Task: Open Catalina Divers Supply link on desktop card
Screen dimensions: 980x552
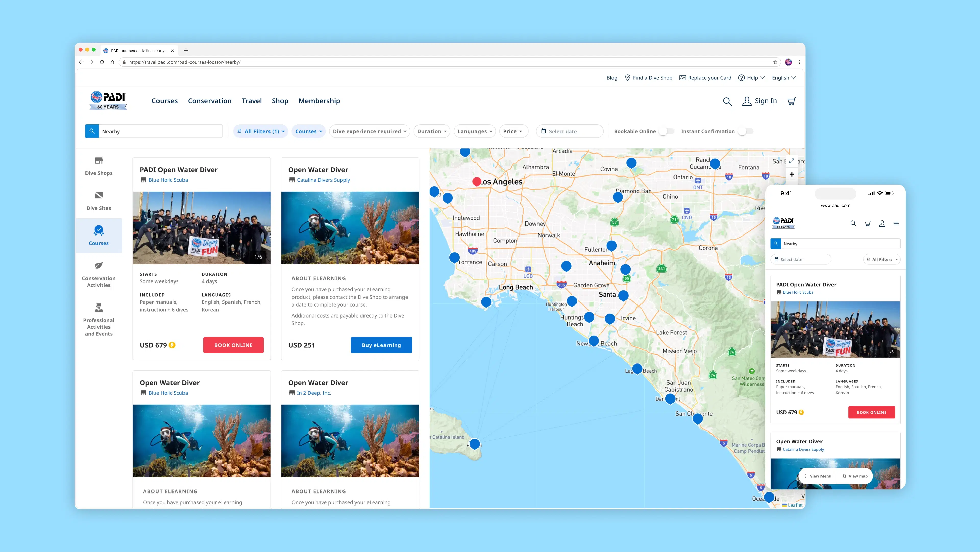Action: [323, 180]
